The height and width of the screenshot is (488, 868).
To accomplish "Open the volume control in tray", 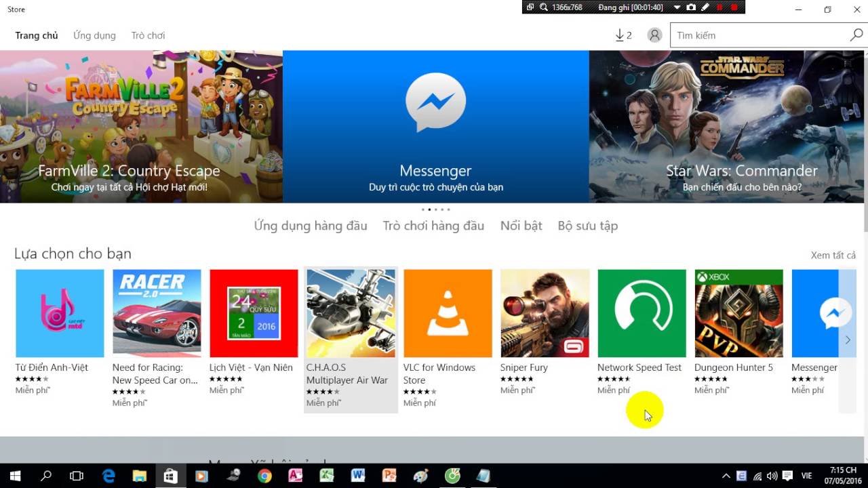I will point(772,476).
